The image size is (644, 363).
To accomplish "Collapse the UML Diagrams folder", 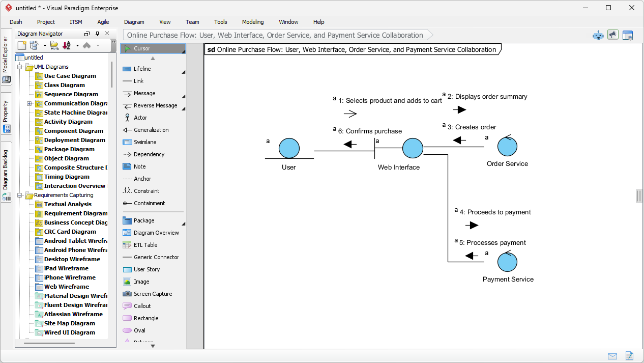I will coord(19,67).
